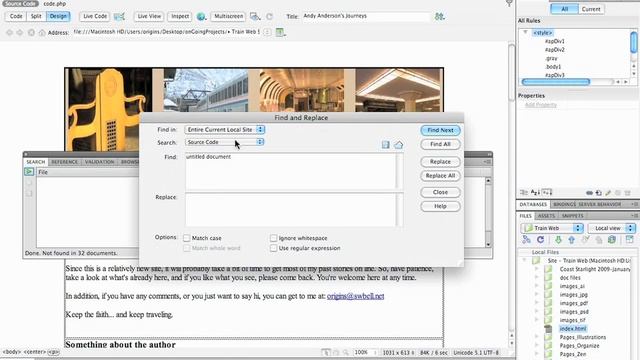
Task: Open the Local view dropdown
Action: click(x=611, y=228)
